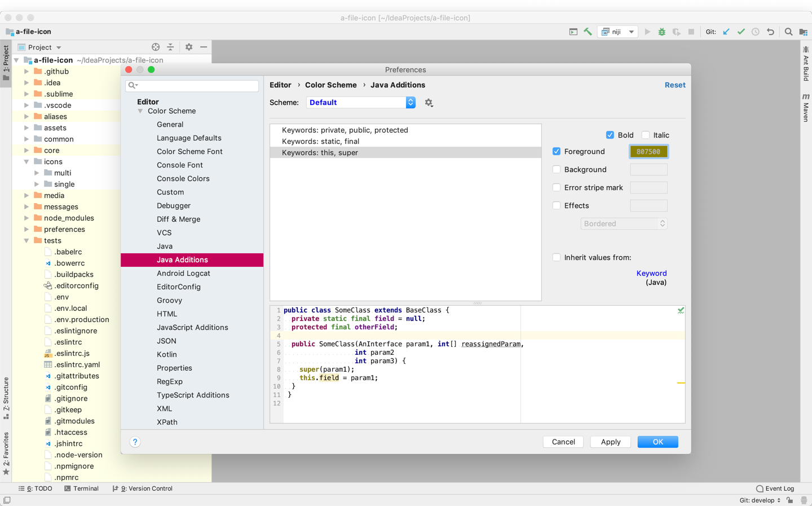Click the Collapse All icon in Project panel

pyautogui.click(x=170, y=47)
